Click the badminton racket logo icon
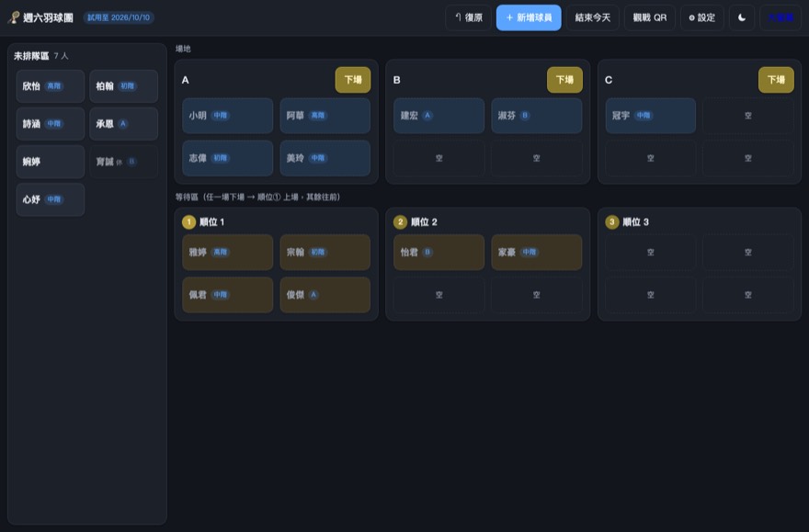This screenshot has width=809, height=532. pos(14,17)
